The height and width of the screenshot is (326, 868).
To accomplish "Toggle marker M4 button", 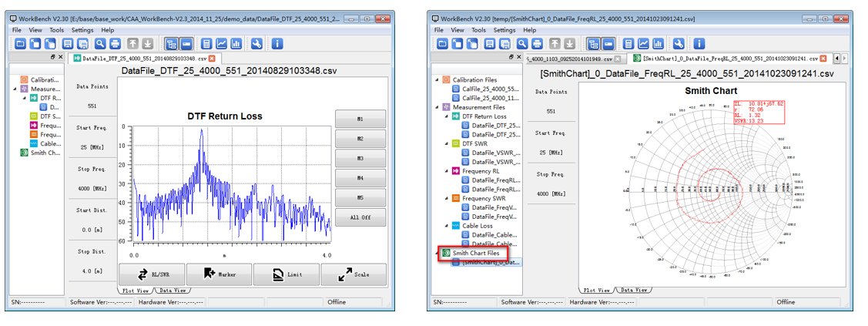I will point(360,178).
